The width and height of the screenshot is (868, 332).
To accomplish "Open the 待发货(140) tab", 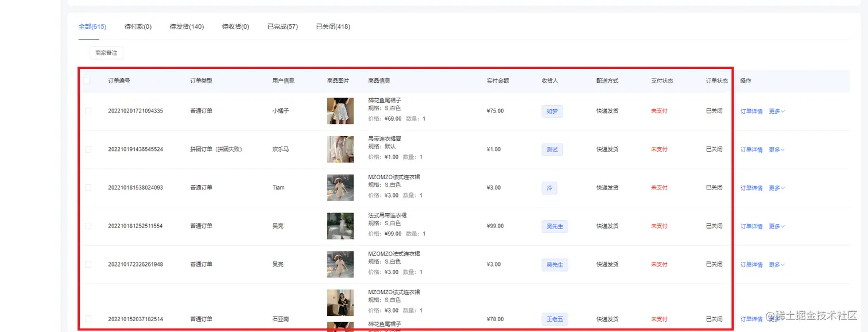I will [187, 26].
